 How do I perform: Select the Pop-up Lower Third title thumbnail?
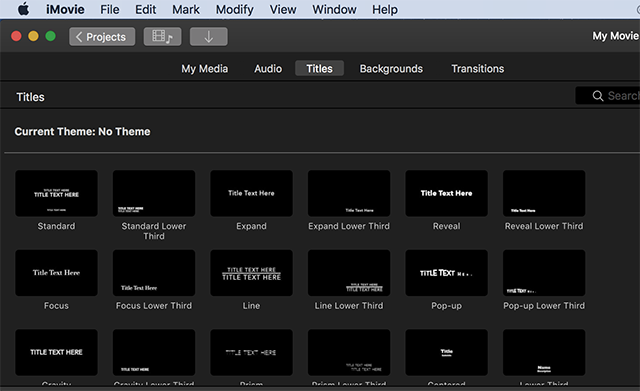tap(544, 273)
